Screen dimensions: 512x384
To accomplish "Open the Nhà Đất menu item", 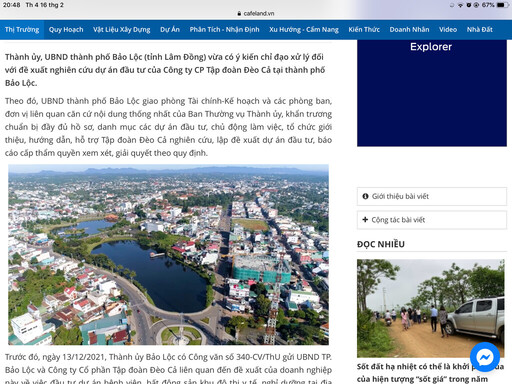I will pyautogui.click(x=480, y=30).
